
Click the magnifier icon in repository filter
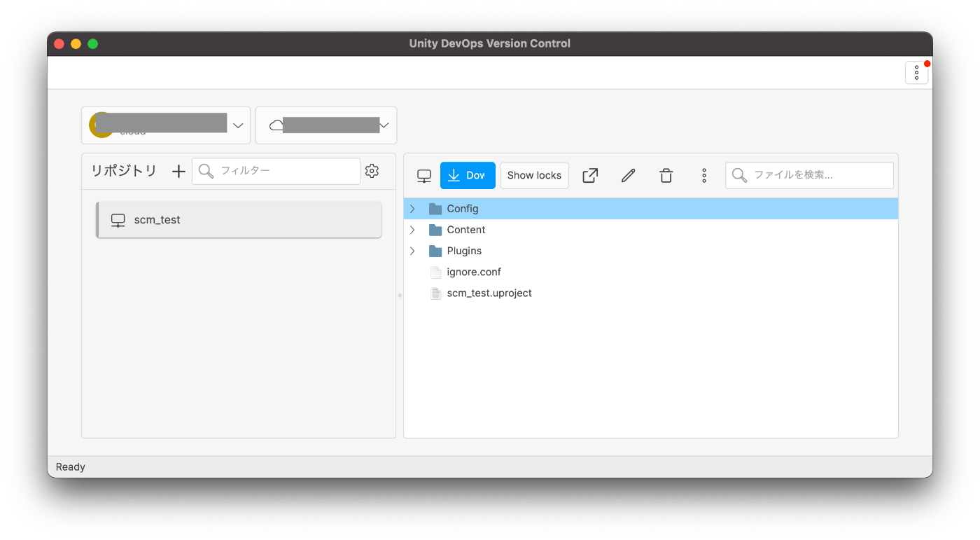click(206, 171)
